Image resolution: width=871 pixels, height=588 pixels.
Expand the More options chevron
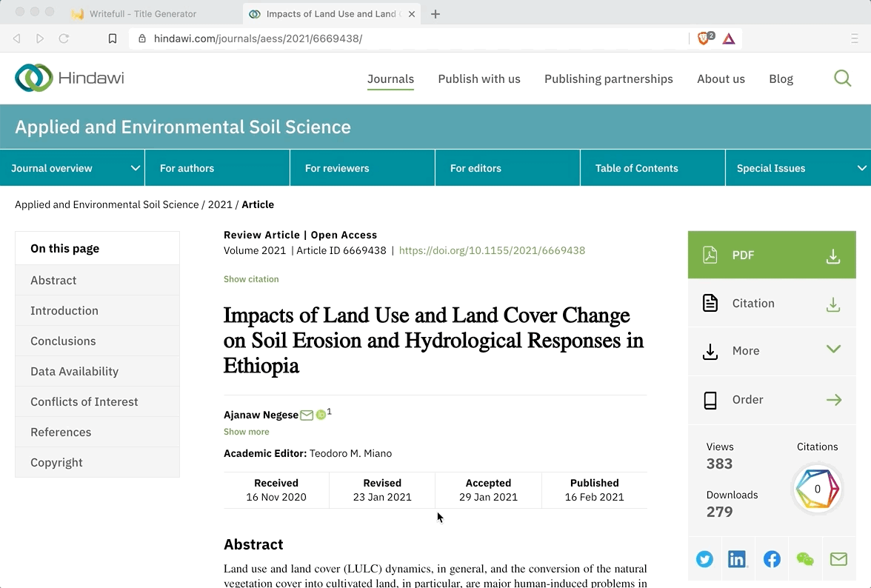(833, 350)
